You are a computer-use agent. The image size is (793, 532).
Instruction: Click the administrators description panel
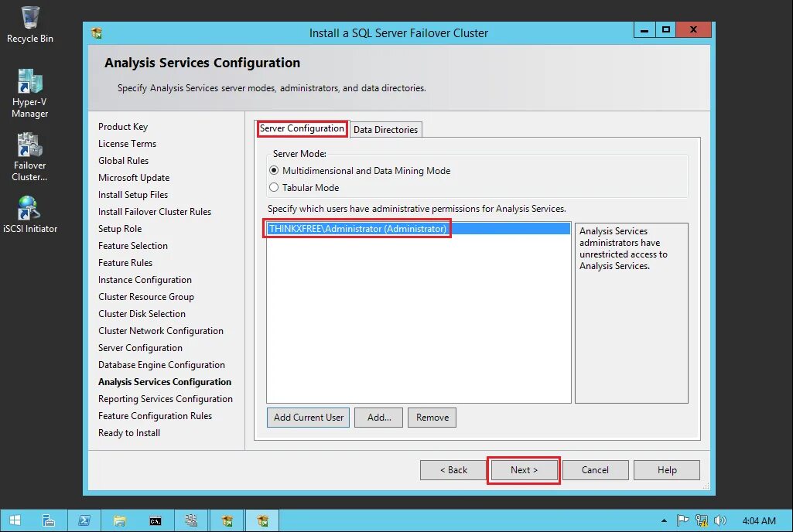point(631,312)
